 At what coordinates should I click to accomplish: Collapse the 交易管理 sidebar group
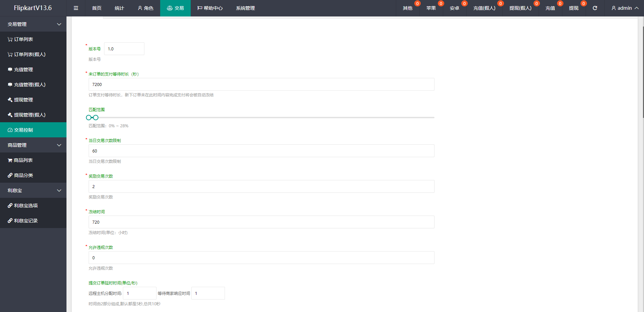pos(33,24)
